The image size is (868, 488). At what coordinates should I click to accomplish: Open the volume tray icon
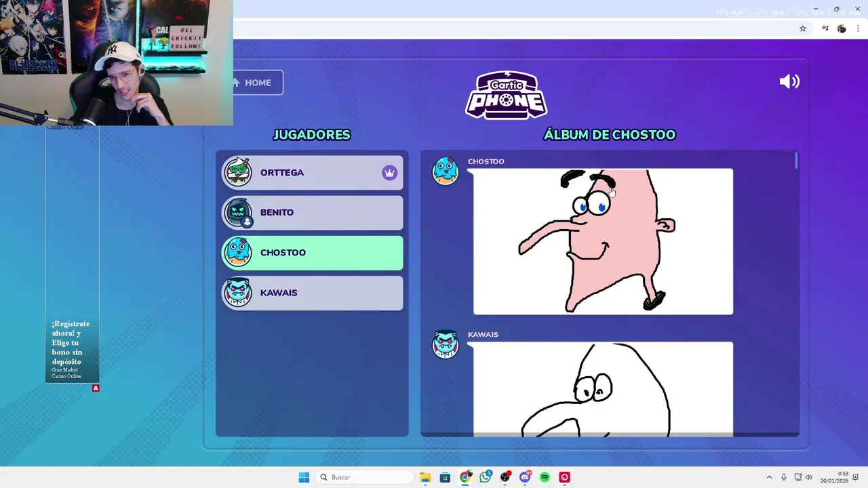(x=808, y=477)
